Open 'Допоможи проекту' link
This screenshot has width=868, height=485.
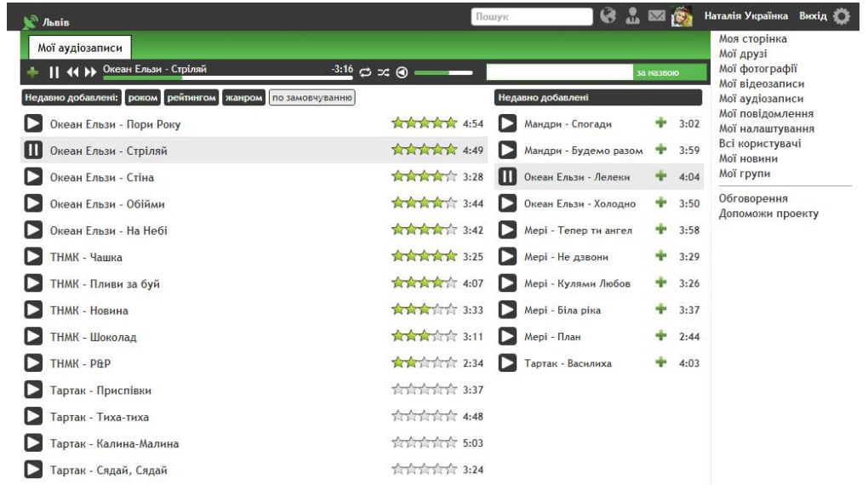point(768,214)
